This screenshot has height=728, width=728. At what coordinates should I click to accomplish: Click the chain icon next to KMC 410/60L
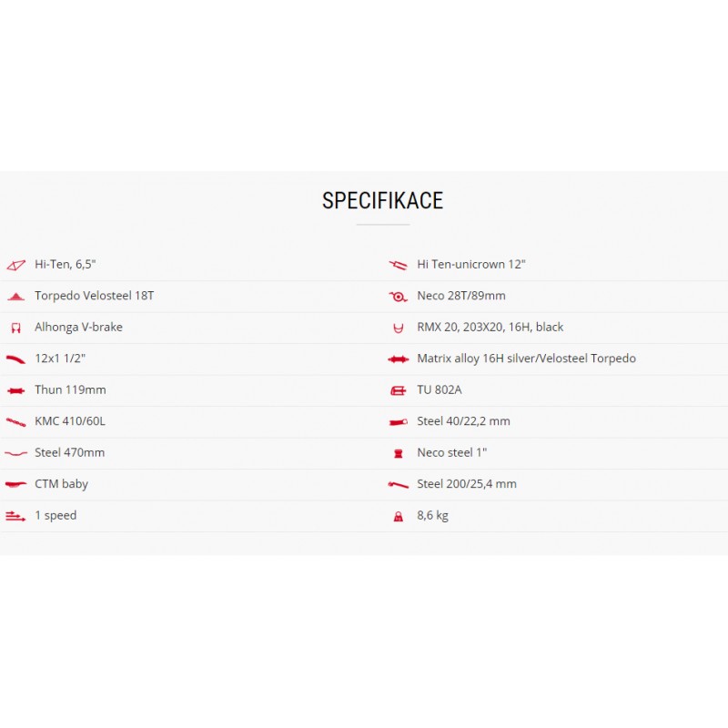point(15,422)
